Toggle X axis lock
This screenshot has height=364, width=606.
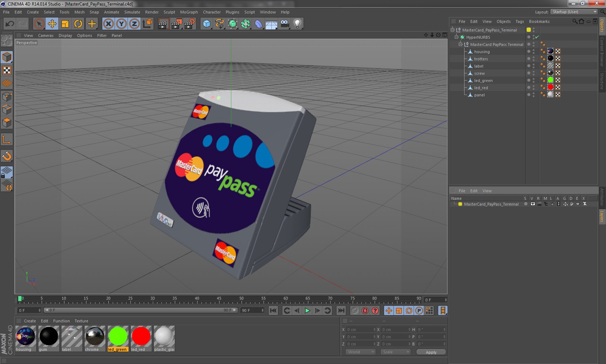[x=108, y=24]
